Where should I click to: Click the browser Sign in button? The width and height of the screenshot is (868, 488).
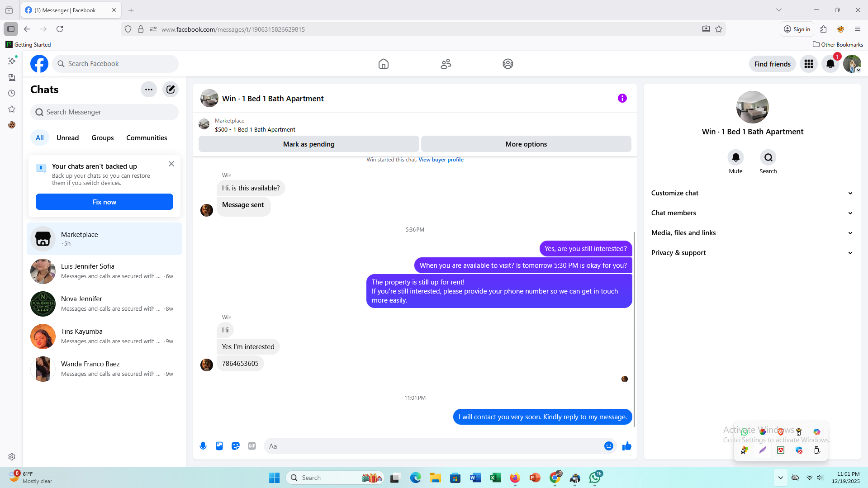click(x=797, y=29)
